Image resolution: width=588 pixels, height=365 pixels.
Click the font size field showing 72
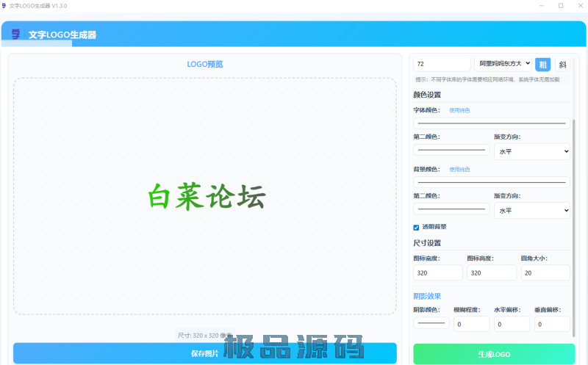[442, 64]
